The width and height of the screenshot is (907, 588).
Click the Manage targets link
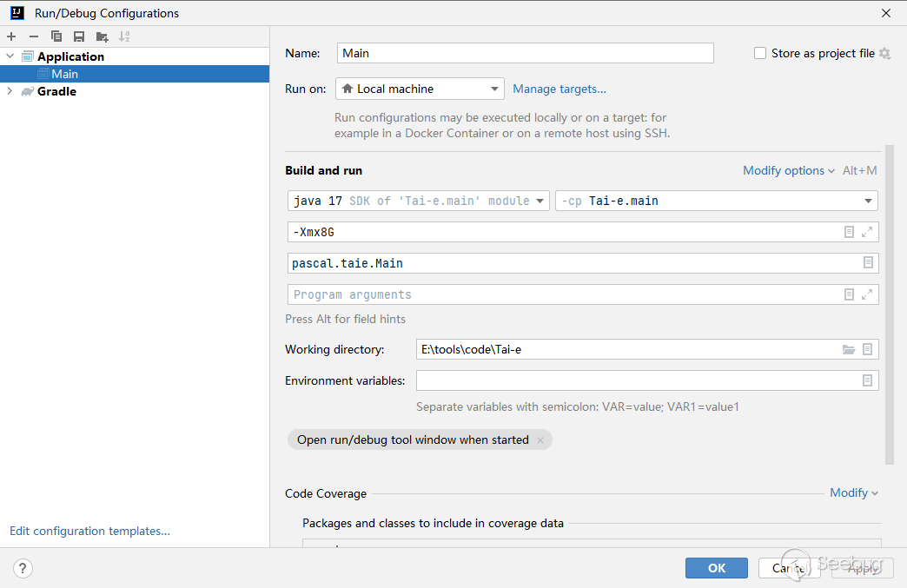tap(559, 89)
